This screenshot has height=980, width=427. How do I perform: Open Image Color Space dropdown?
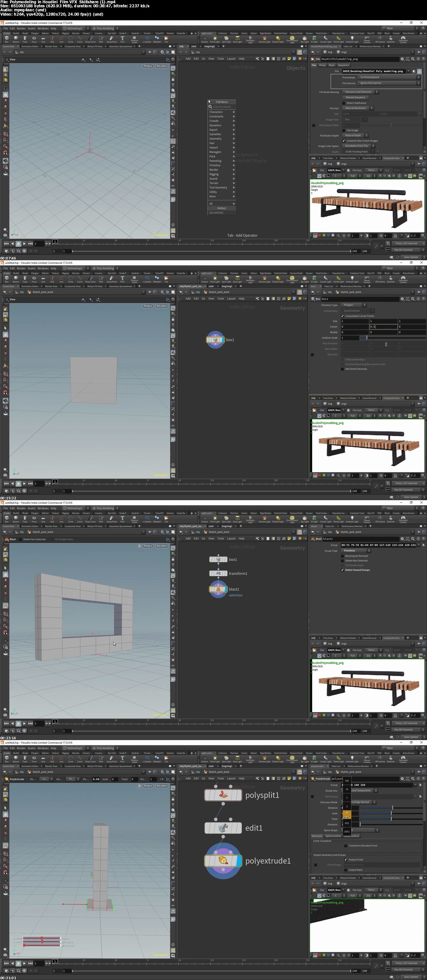click(x=358, y=146)
